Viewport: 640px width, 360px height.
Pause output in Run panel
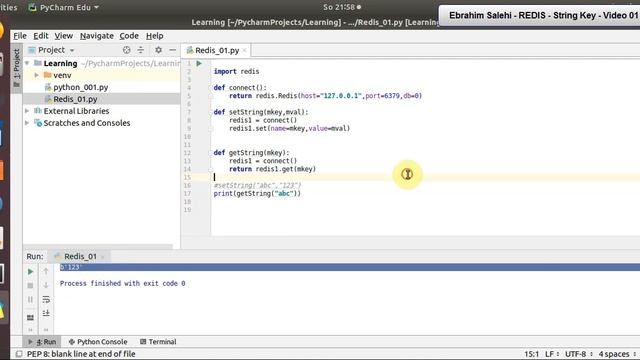click(30, 300)
